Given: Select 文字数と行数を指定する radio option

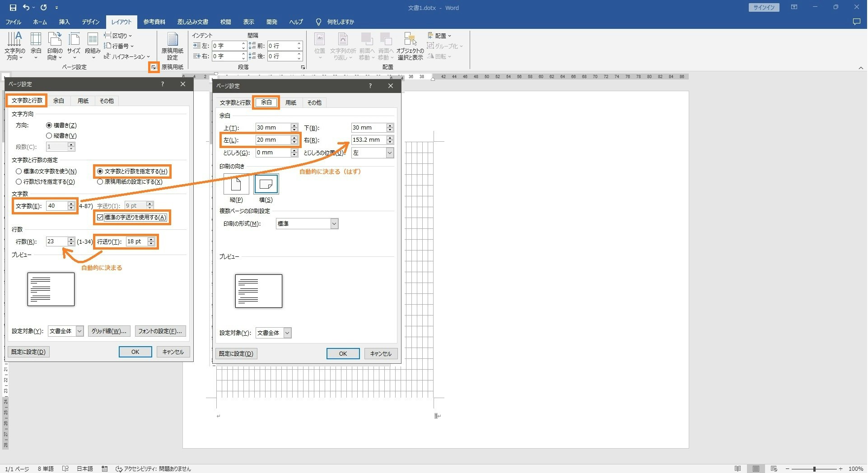Looking at the screenshot, I should click(x=100, y=172).
